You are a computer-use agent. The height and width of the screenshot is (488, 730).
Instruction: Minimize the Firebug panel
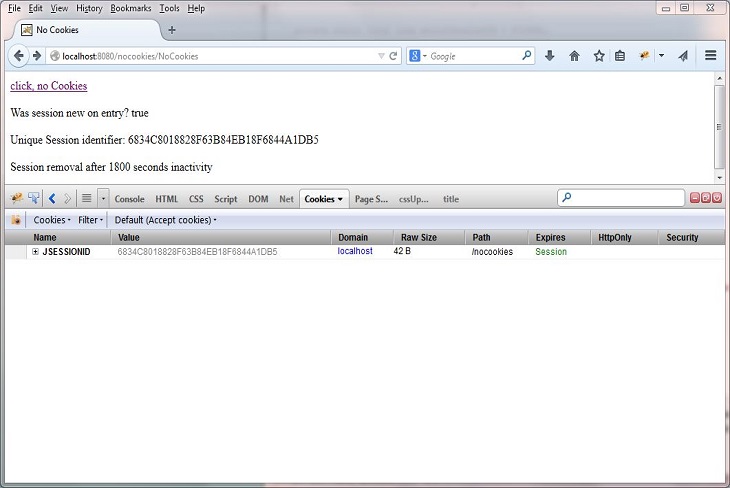coord(695,198)
